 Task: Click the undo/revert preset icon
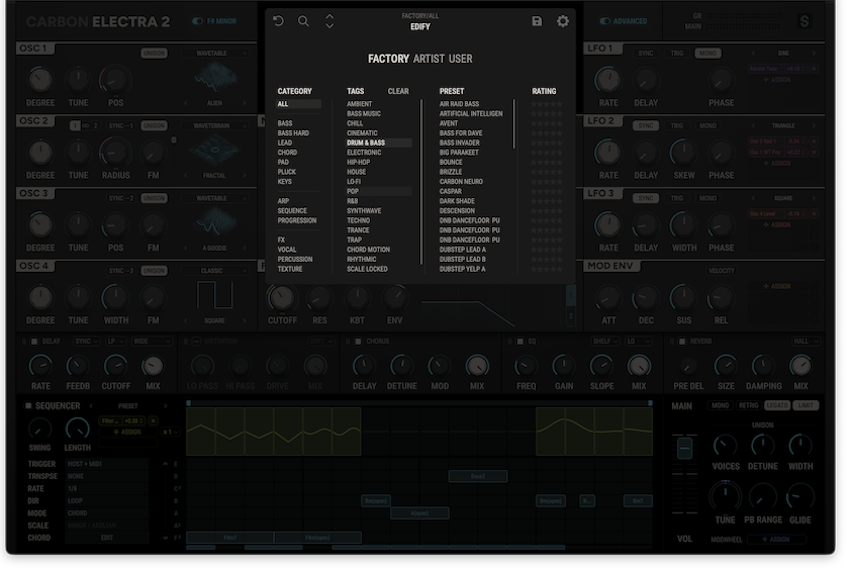(x=279, y=21)
